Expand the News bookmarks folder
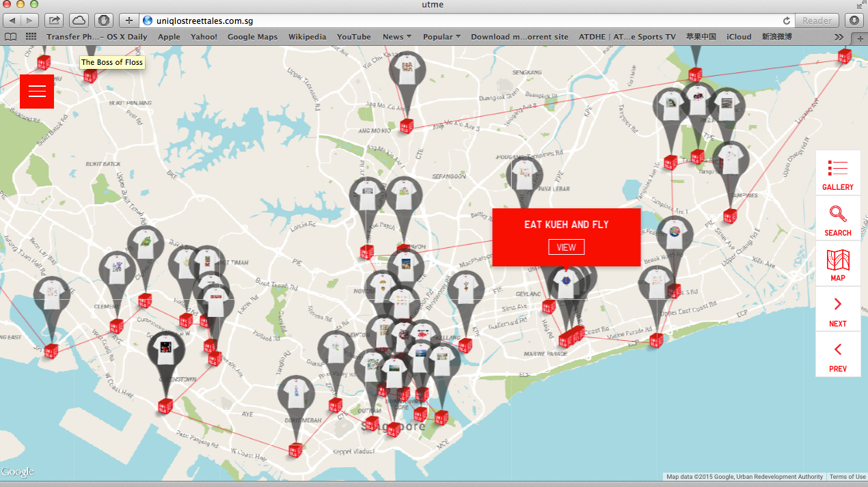 397,37
